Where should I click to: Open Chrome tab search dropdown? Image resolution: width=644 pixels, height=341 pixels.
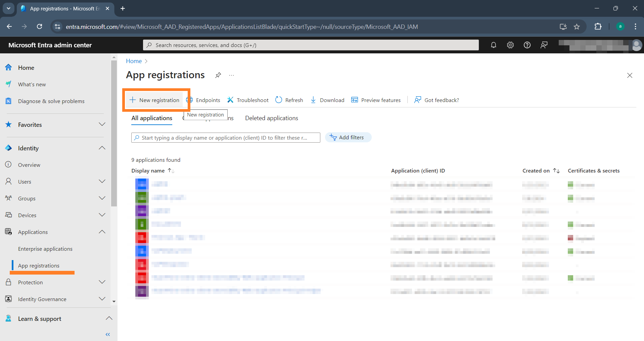click(8, 8)
